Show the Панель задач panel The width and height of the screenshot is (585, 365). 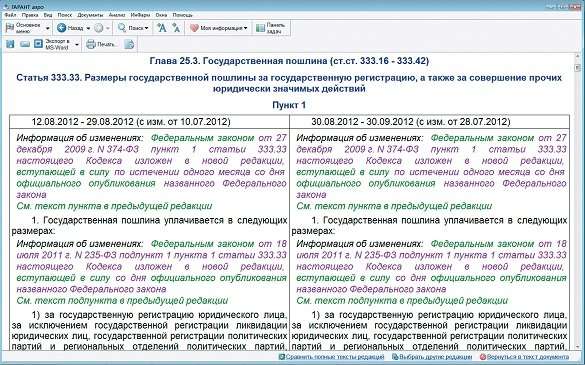click(x=271, y=28)
